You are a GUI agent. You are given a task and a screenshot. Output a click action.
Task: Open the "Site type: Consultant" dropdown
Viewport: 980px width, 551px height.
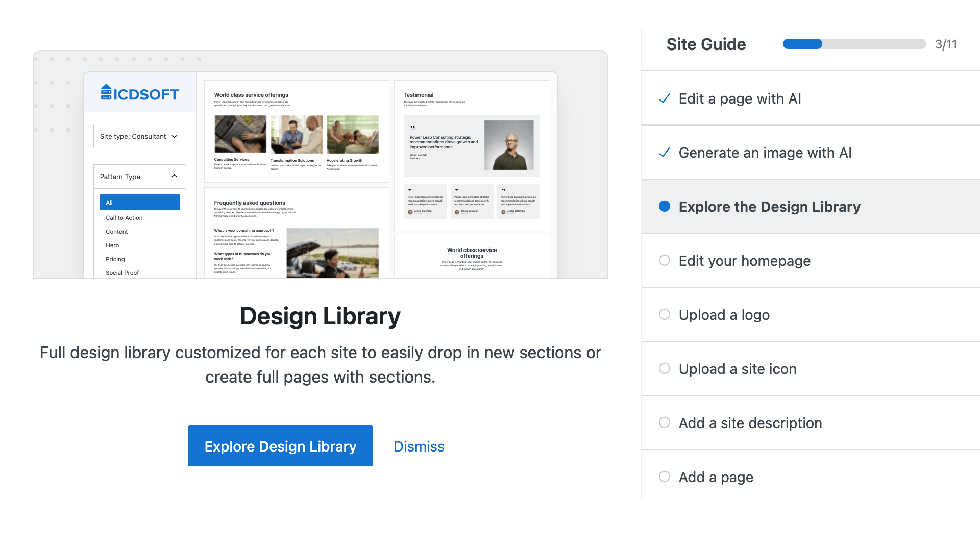[139, 136]
